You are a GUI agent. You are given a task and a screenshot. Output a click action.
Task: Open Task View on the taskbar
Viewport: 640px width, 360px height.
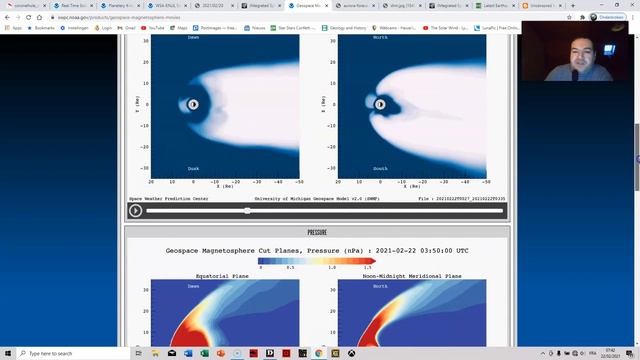tap(139, 353)
